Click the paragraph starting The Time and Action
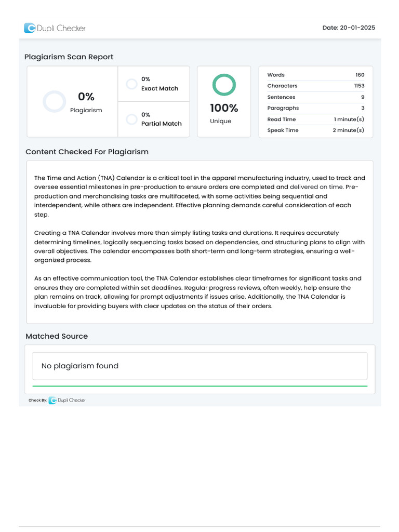Image resolution: width=399 pixels, height=532 pixels. (200, 196)
